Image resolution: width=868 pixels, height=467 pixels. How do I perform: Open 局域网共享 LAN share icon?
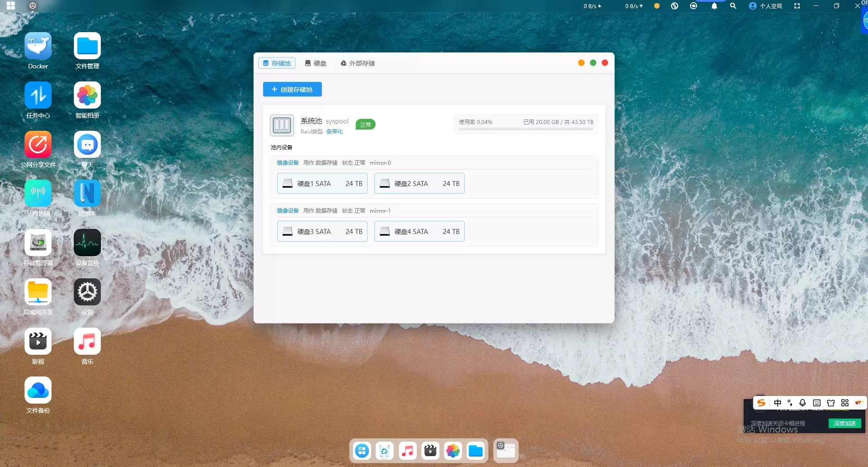(38, 292)
